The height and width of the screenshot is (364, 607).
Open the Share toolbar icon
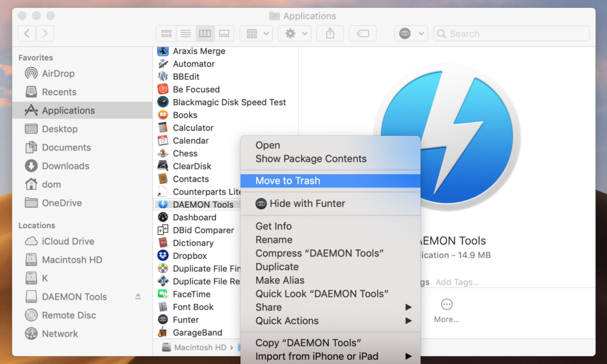tap(330, 33)
